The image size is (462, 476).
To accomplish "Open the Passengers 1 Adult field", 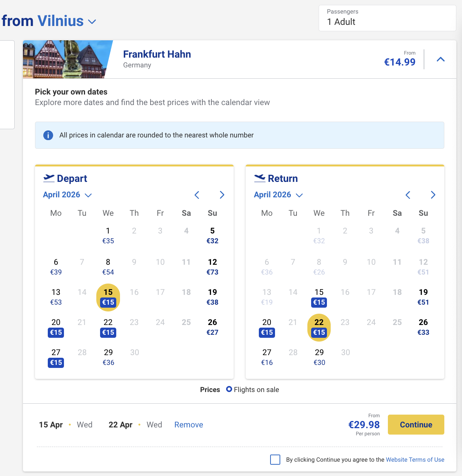I will (x=387, y=18).
